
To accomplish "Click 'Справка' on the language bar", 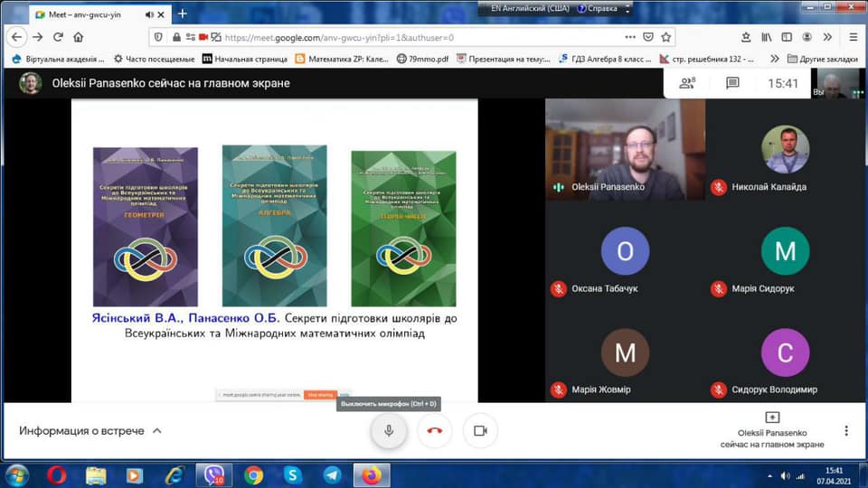I will tap(598, 8).
